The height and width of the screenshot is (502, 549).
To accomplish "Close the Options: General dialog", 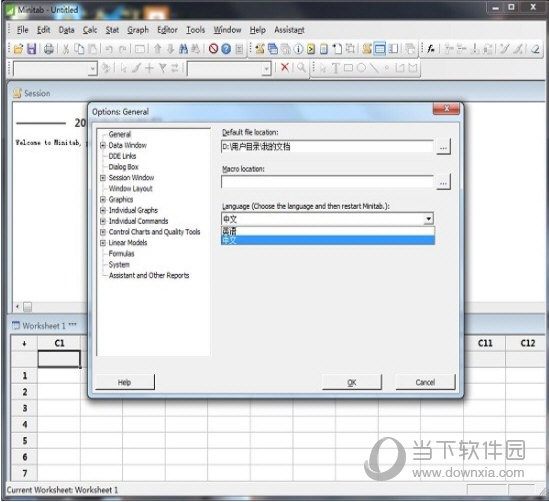I will pos(446,109).
